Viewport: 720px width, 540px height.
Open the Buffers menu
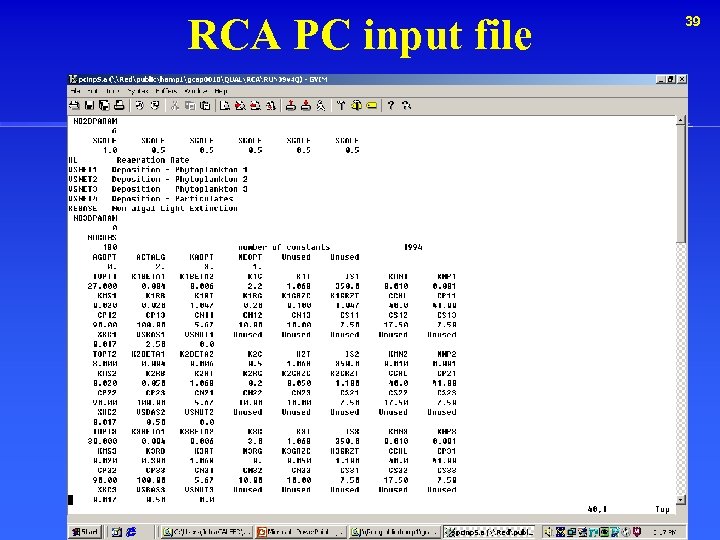(166, 91)
